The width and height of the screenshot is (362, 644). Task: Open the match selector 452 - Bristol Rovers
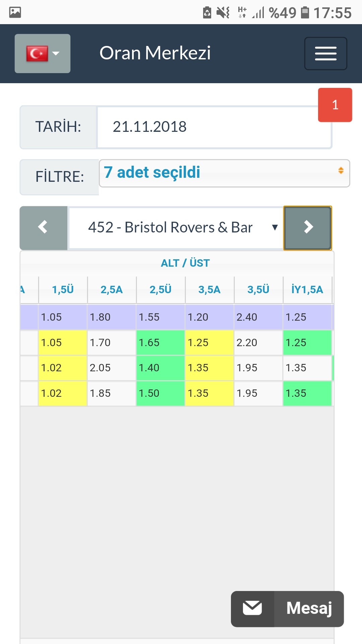tap(176, 227)
